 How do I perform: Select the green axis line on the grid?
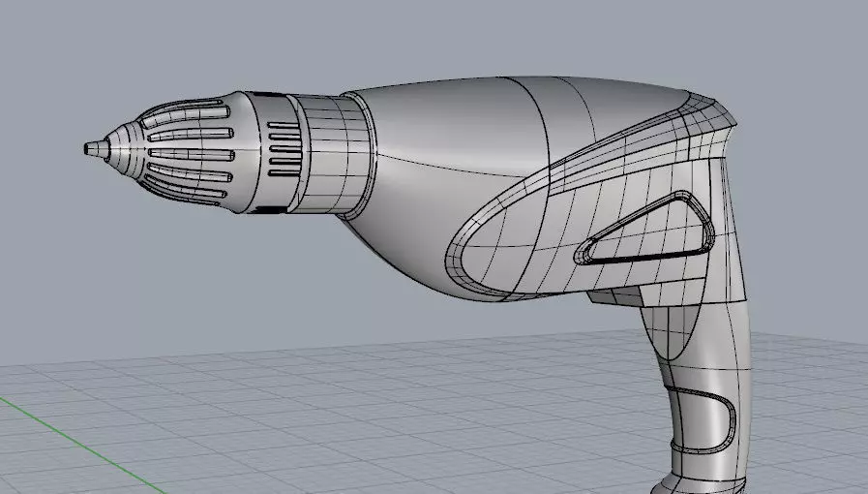pyautogui.click(x=82, y=445)
